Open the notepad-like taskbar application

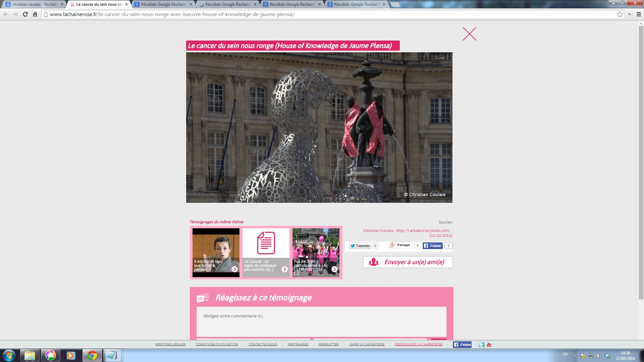point(112,355)
